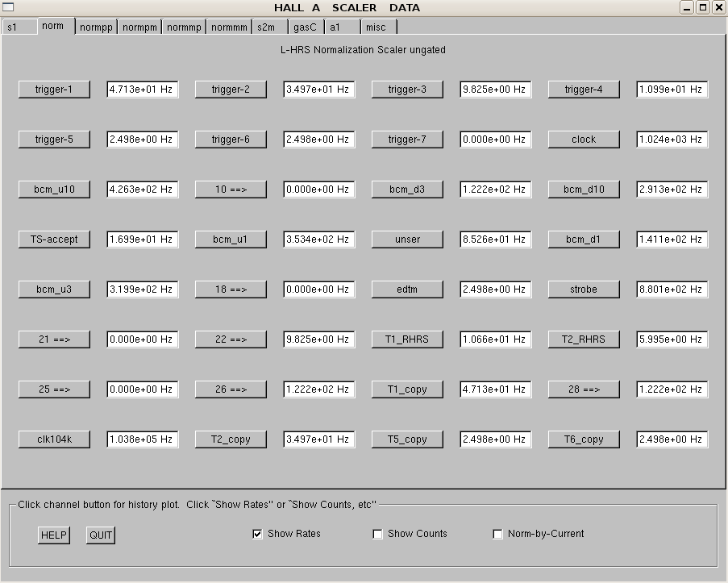Click the HELP button
This screenshot has width=728, height=583.
tap(54, 535)
